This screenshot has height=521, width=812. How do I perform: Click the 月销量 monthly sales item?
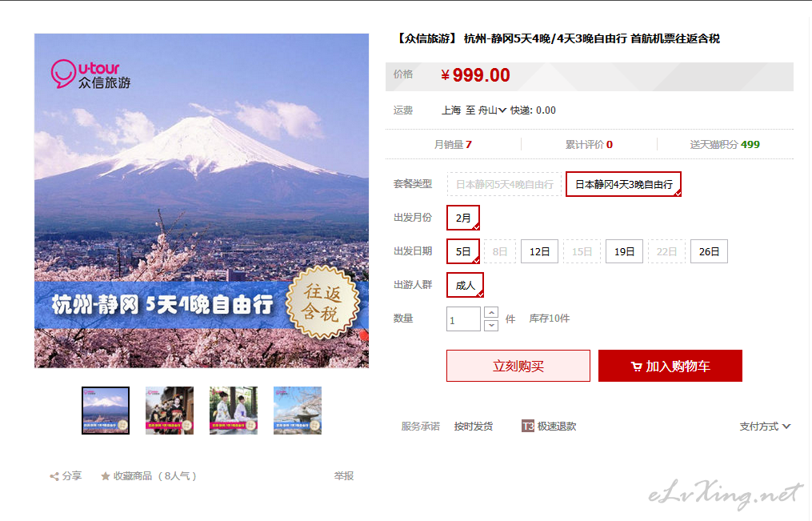tap(453, 145)
